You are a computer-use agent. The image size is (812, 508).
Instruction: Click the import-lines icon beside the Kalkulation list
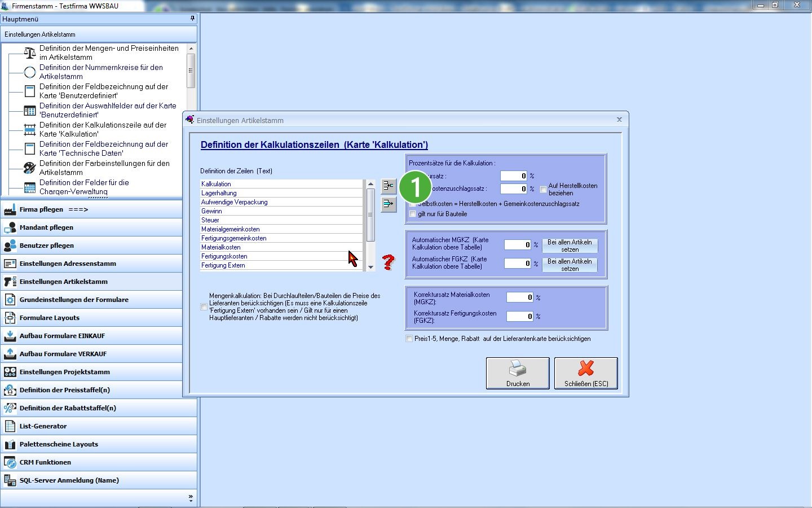click(x=389, y=186)
